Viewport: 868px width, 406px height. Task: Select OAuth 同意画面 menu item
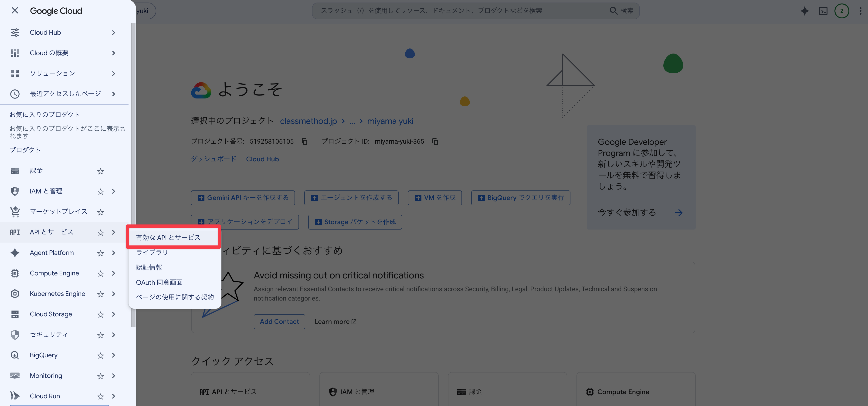click(x=175, y=282)
